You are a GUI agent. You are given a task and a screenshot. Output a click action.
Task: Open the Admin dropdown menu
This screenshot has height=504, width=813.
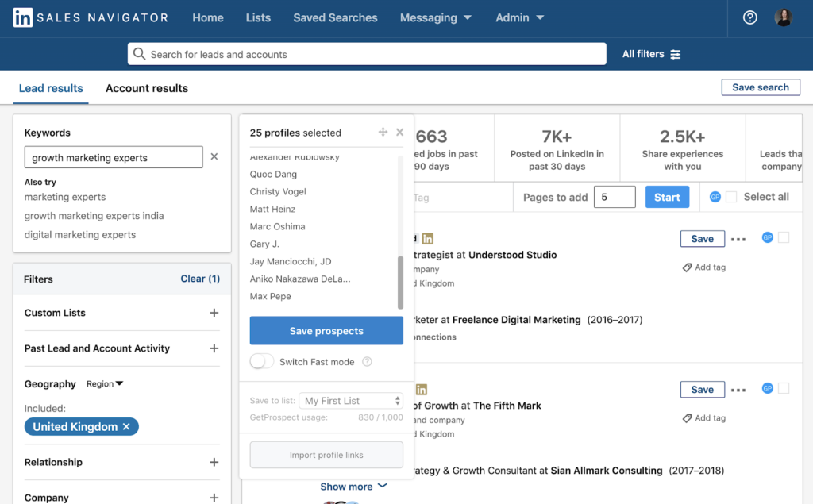click(519, 17)
